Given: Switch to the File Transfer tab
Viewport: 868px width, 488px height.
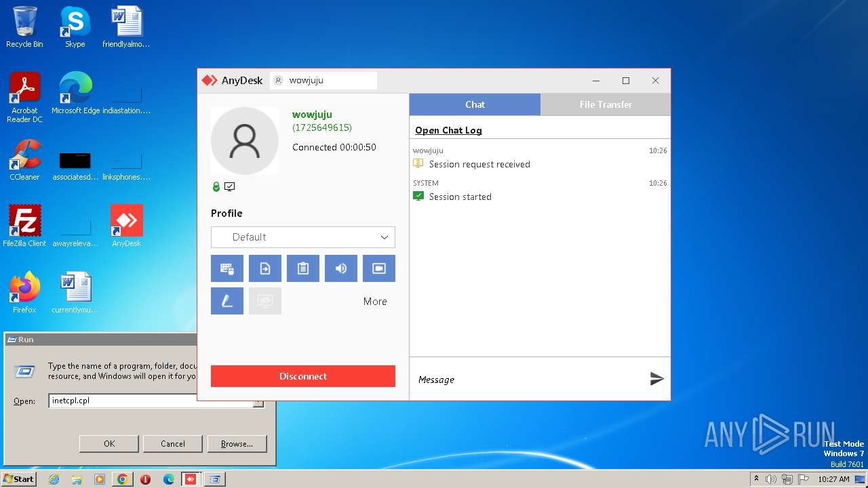Looking at the screenshot, I should [606, 104].
